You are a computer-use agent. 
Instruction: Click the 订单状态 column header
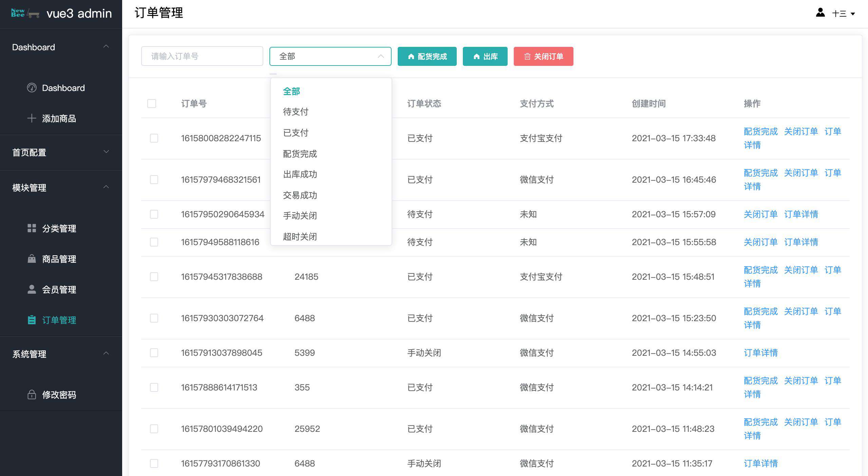424,104
